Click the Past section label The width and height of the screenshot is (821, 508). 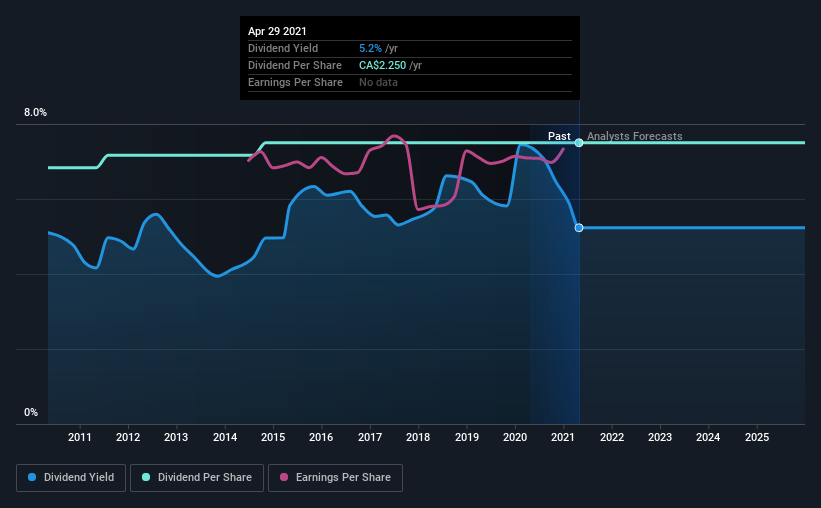559,136
